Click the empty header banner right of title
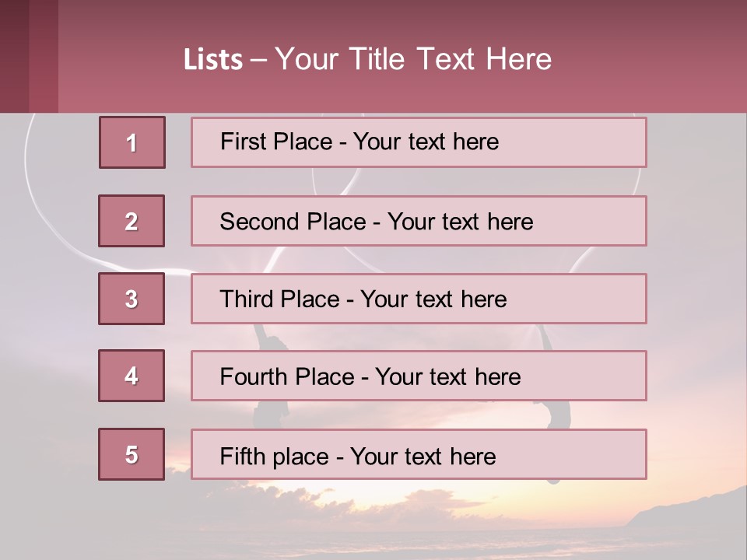This screenshot has width=747, height=560. pyautogui.click(x=654, y=58)
